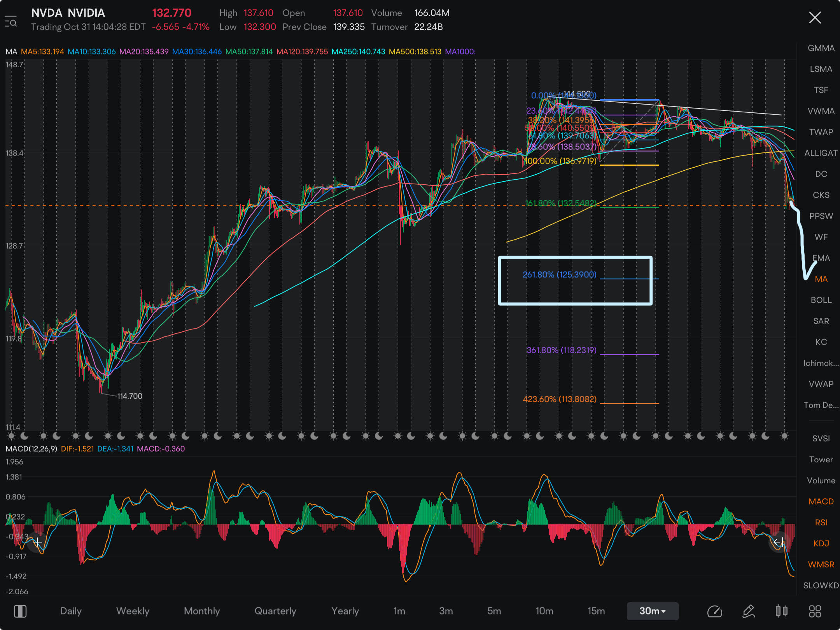
Task: Toggle the split-screen layout icon
Action: tap(20, 611)
